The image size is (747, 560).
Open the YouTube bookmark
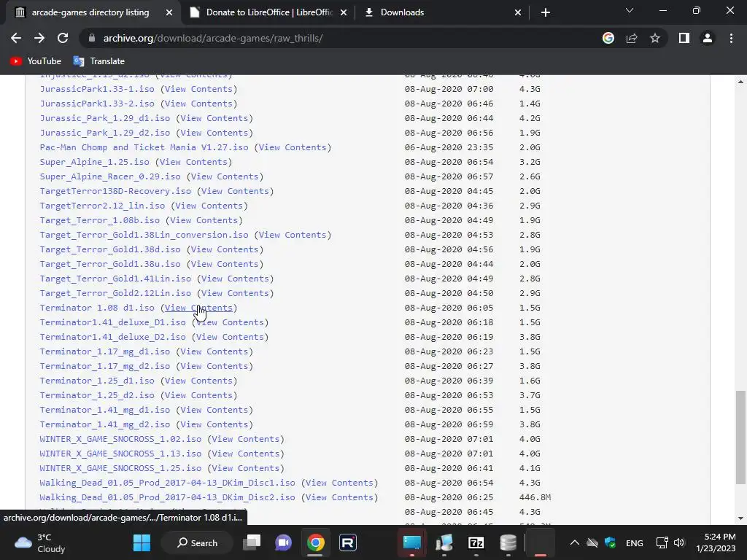coord(36,61)
